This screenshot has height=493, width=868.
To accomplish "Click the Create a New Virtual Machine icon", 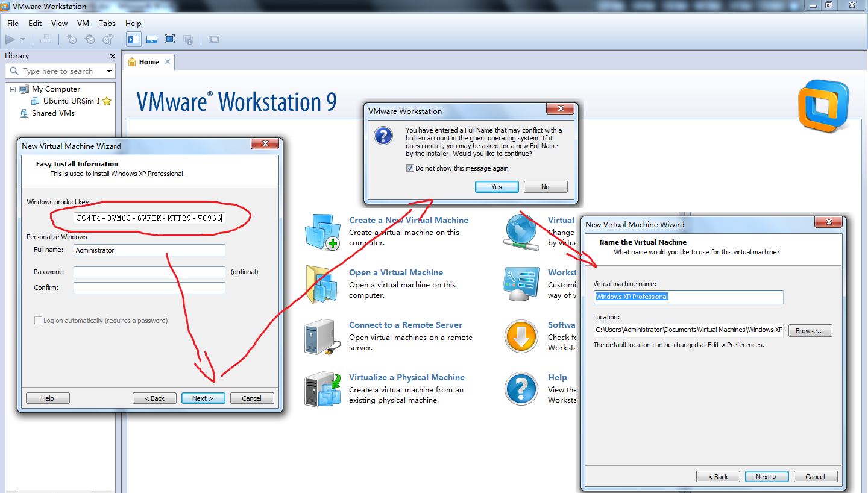I will click(x=322, y=232).
